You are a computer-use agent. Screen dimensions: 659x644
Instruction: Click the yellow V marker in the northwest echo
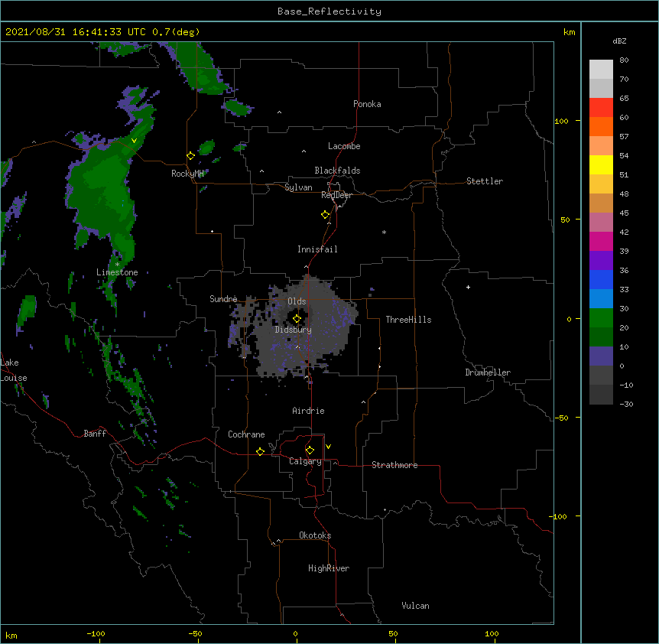click(134, 141)
